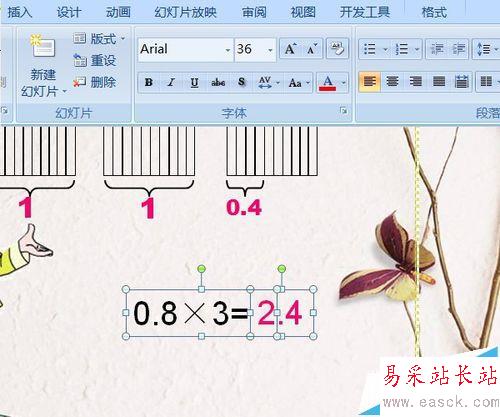This screenshot has height=417, width=500.
Task: Toggle italic formatting
Action: (x=171, y=82)
